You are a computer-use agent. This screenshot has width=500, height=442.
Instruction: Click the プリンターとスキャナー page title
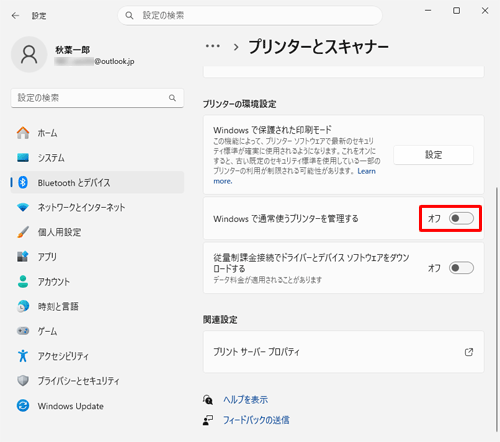tap(319, 46)
